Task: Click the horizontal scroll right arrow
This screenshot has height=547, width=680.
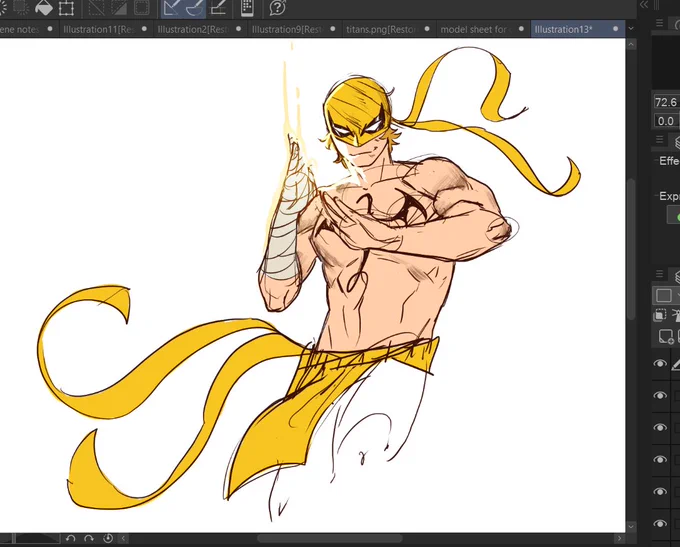Action: [x=619, y=538]
